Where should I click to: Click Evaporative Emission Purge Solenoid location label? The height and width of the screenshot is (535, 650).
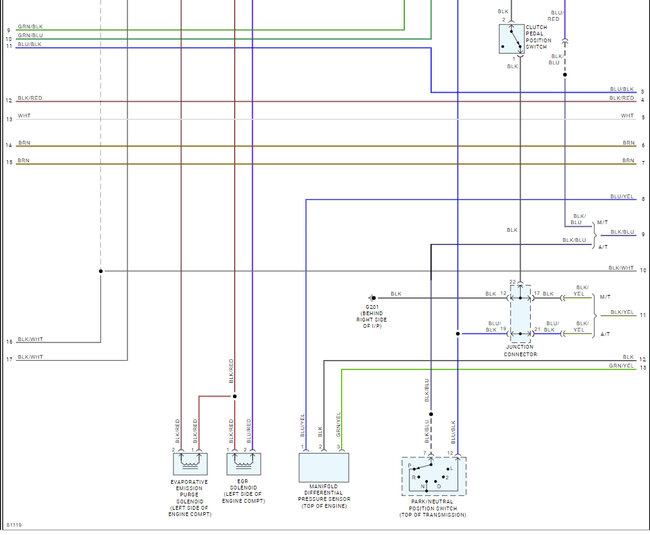pyautogui.click(x=190, y=498)
